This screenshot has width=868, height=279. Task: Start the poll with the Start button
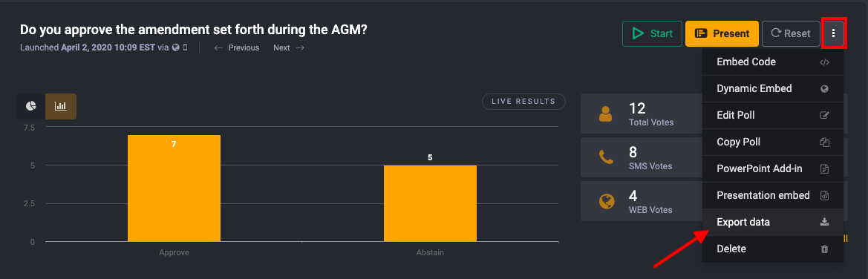(x=652, y=34)
